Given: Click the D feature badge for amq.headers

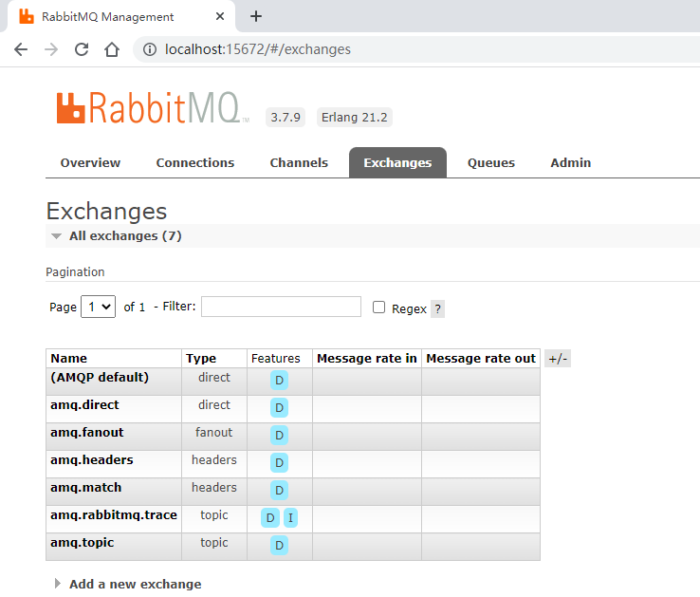Looking at the screenshot, I should (x=279, y=463).
